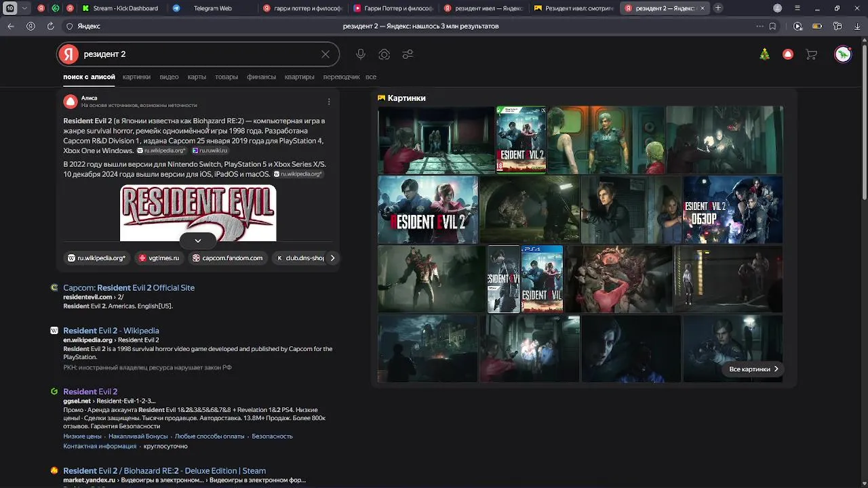The width and height of the screenshot is (868, 488).
Task: Open the capcom.fandom.com source chip
Action: (227, 258)
